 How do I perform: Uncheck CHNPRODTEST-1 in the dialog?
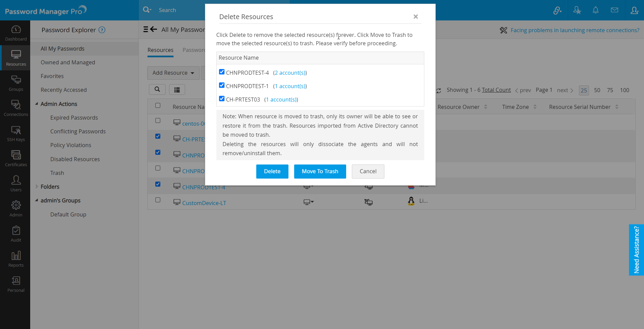pos(222,85)
